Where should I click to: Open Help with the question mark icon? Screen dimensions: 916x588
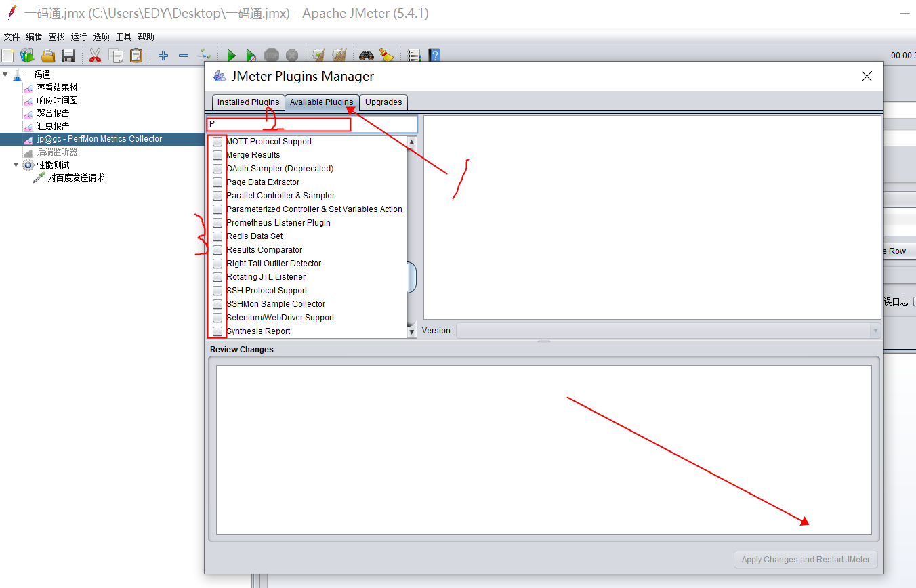pos(434,56)
